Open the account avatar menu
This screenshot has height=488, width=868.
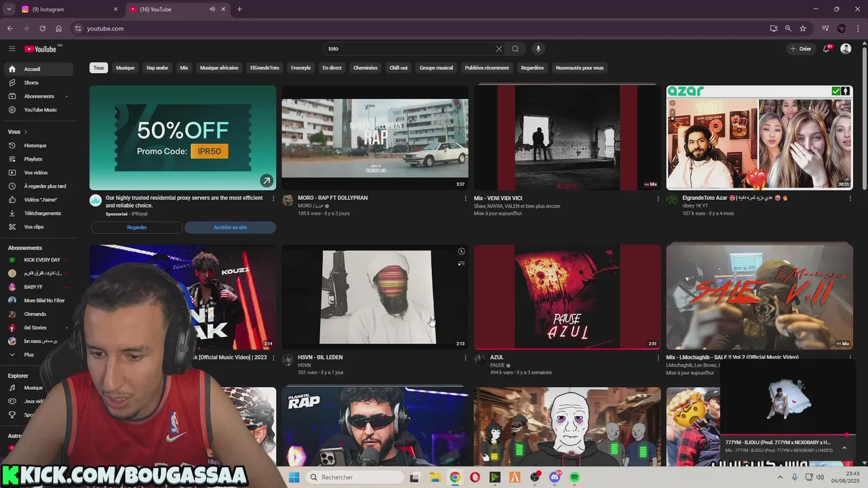click(x=846, y=49)
